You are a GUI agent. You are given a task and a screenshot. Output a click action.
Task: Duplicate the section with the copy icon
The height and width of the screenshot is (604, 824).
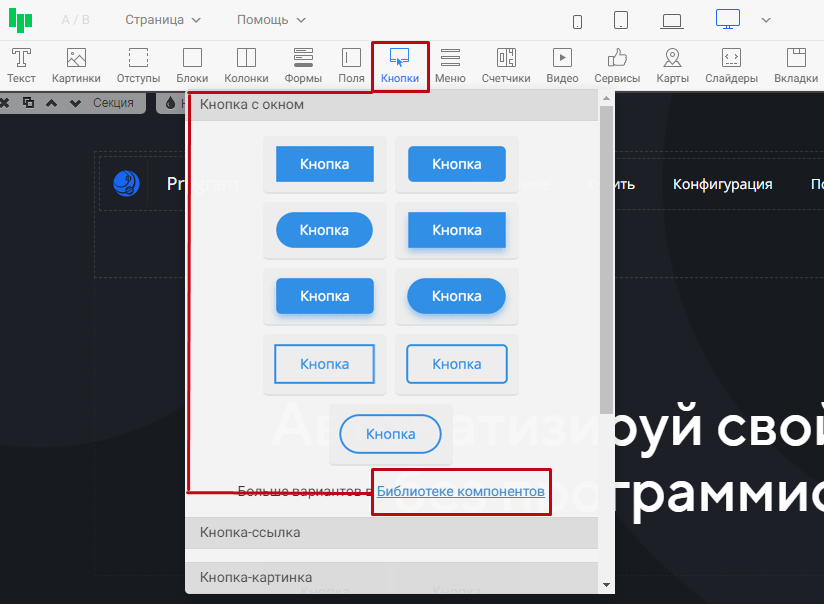click(28, 103)
